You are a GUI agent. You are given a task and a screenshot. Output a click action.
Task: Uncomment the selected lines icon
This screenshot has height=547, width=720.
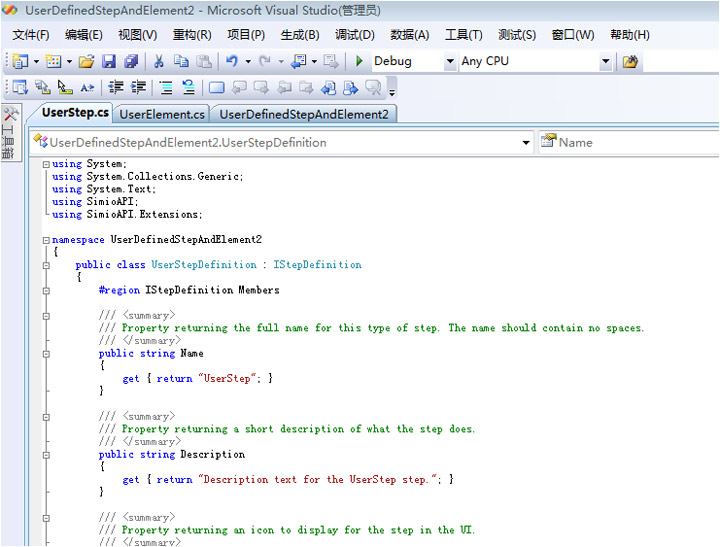coord(188,87)
